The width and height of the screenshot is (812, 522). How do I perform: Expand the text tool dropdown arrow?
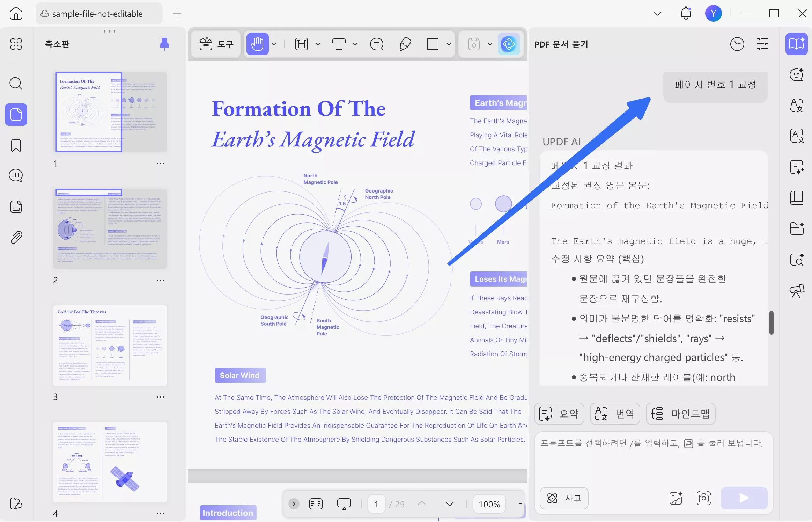[x=355, y=44]
